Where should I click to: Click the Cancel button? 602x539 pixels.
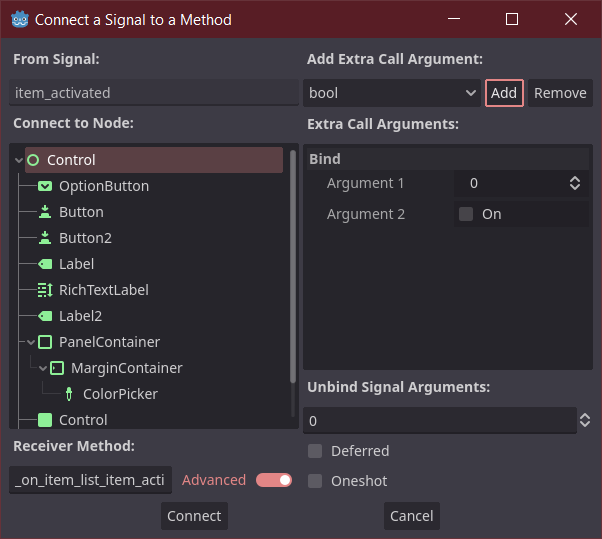point(412,516)
